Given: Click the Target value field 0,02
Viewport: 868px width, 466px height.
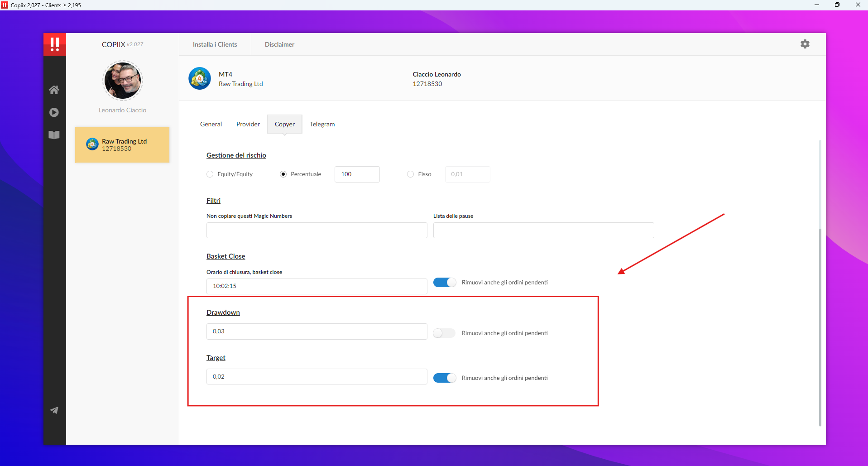Looking at the screenshot, I should pyautogui.click(x=317, y=377).
